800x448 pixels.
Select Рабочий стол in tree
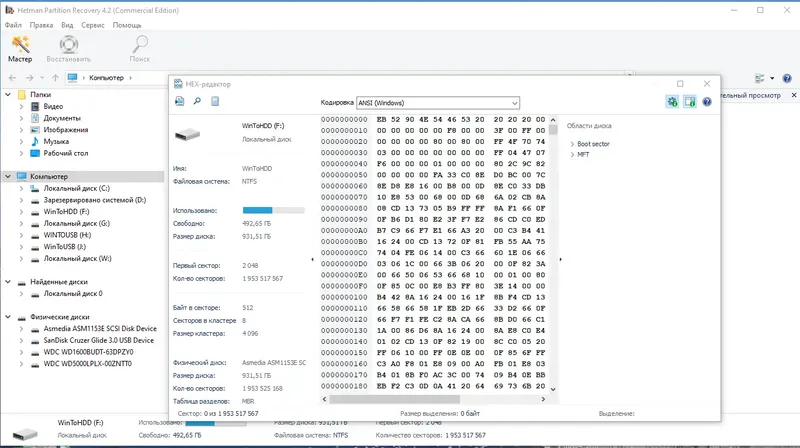click(65, 153)
